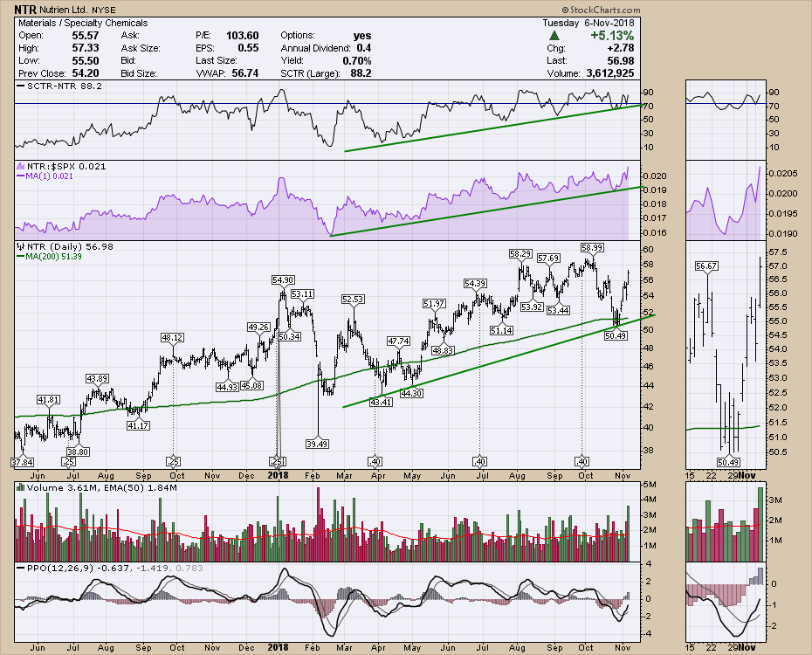812x655 pixels.
Task: Click the P/E value 103.60
Action: (243, 35)
